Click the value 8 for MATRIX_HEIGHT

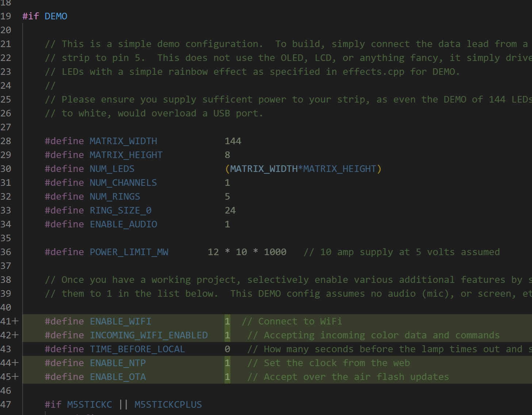227,155
